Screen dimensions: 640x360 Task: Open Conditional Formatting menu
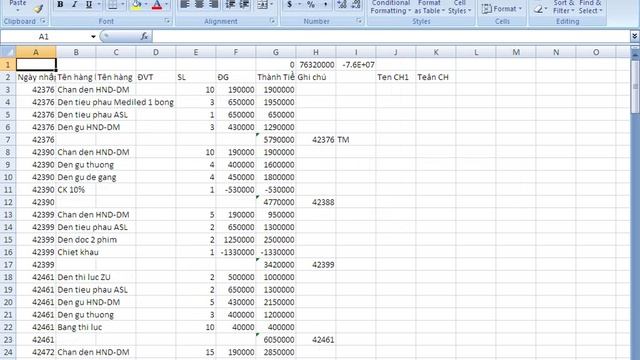[x=391, y=7]
